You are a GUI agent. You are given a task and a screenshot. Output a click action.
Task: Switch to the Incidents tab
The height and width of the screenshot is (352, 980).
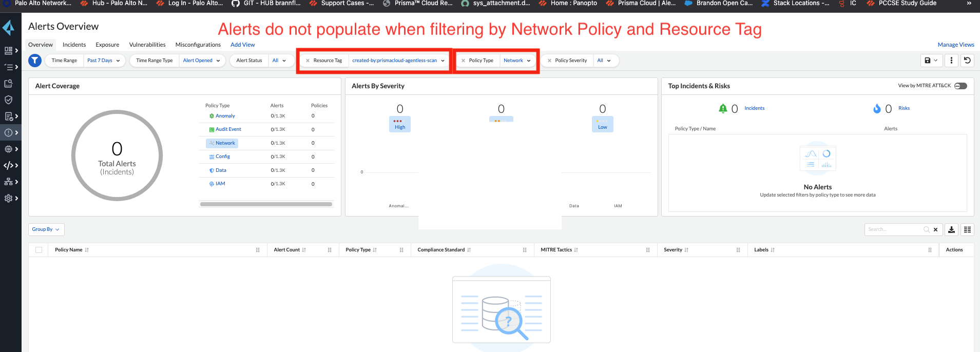click(x=74, y=45)
